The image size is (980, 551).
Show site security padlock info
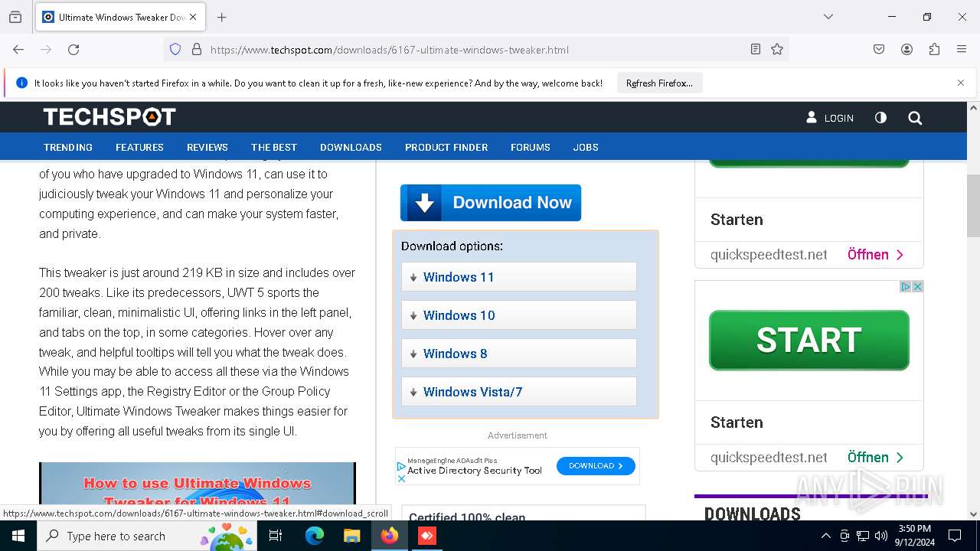(x=197, y=50)
